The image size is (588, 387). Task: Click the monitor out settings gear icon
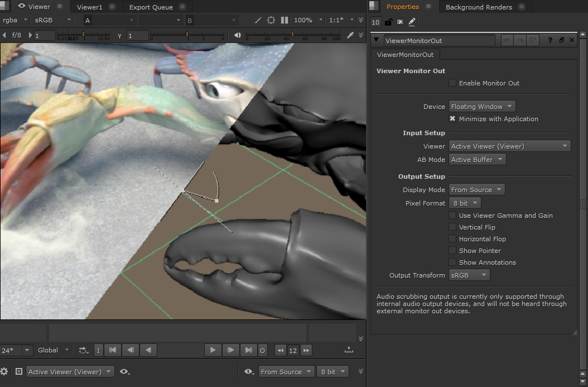coord(4,371)
